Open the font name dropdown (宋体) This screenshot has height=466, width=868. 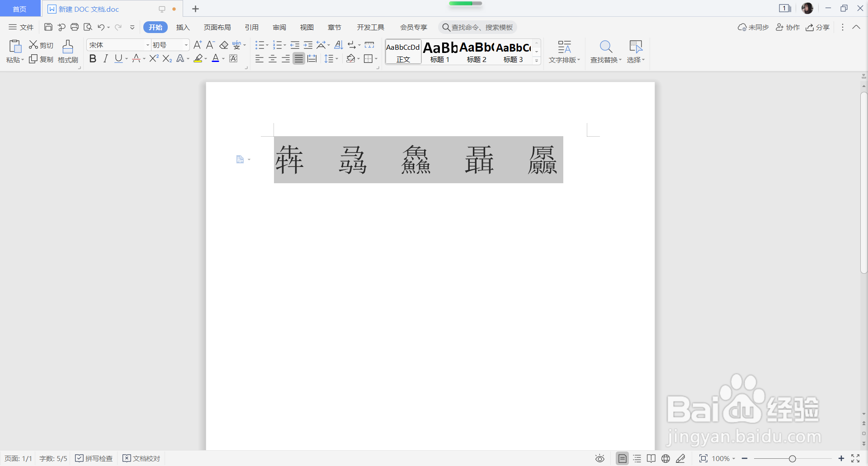[147, 45]
